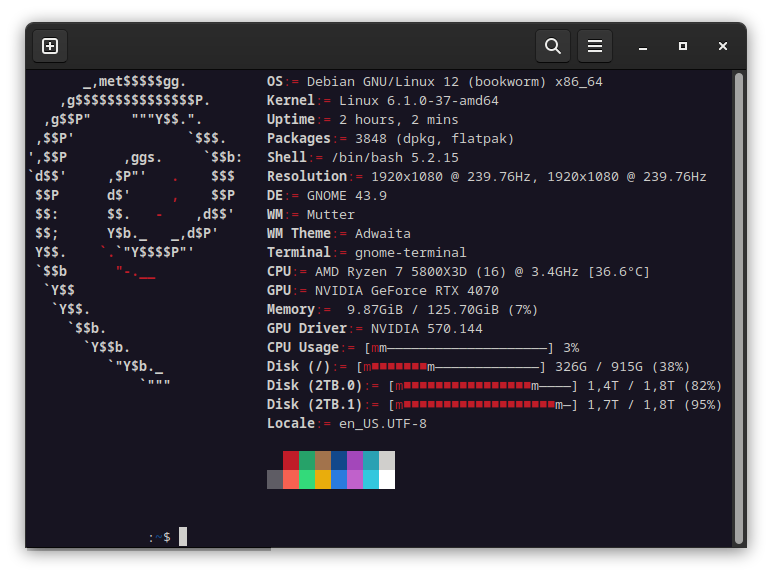Click the terminal cursor at the prompt
Viewport: 772px width, 576px height.
pos(183,537)
